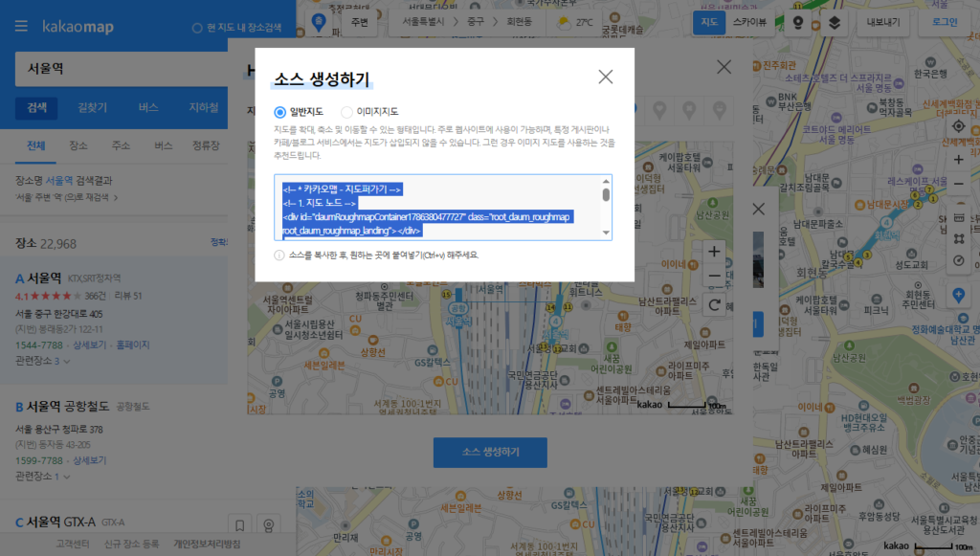Viewport: 980px width, 556px height.
Task: Select the 정류장 results filter tab
Action: [x=206, y=145]
